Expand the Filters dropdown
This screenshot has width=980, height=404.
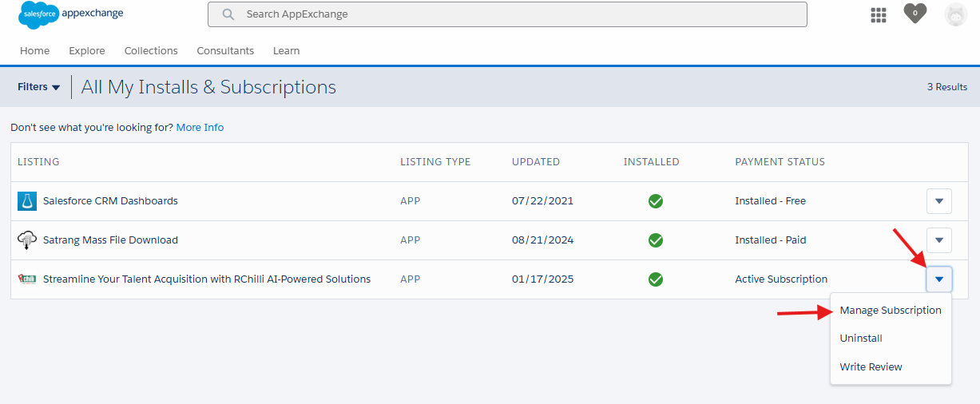[x=39, y=87]
